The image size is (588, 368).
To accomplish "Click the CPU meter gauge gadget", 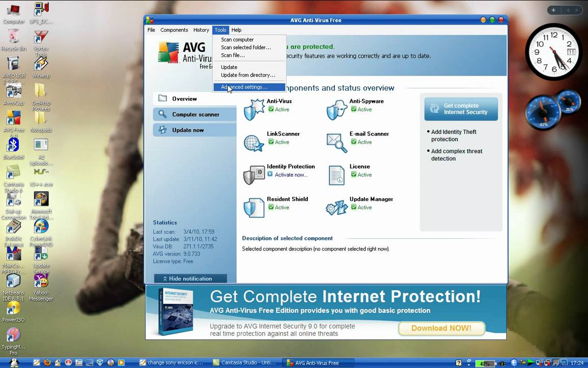I will click(x=543, y=112).
